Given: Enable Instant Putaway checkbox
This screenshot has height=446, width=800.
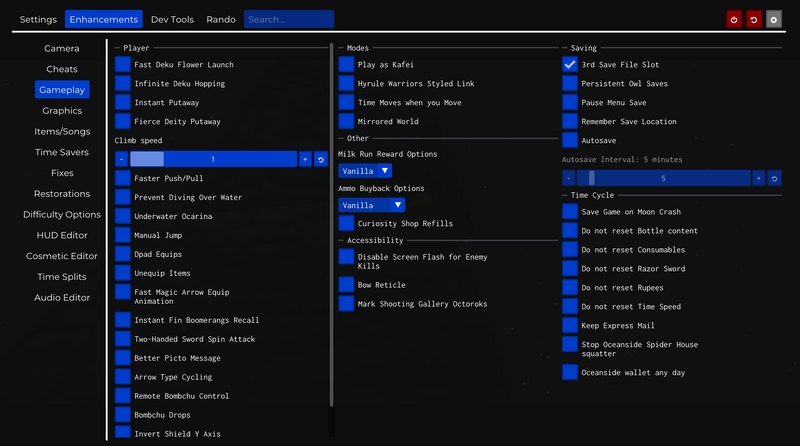Looking at the screenshot, I should (122, 102).
